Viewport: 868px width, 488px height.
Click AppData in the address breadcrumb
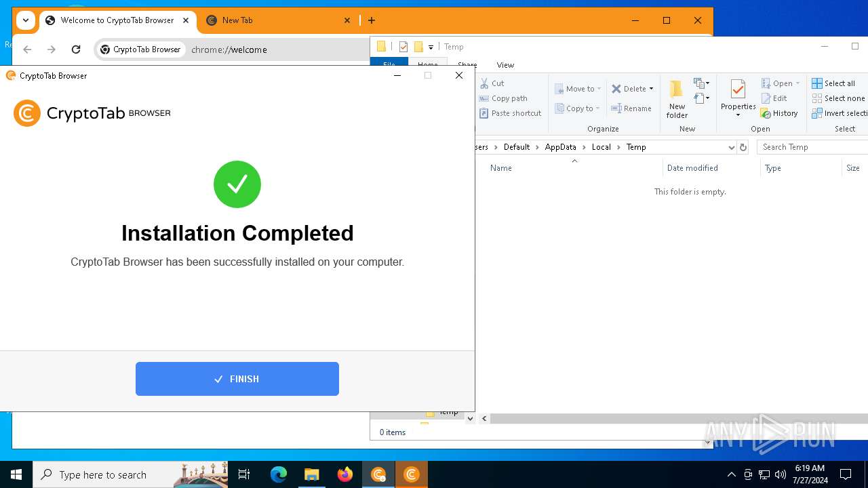tap(560, 147)
